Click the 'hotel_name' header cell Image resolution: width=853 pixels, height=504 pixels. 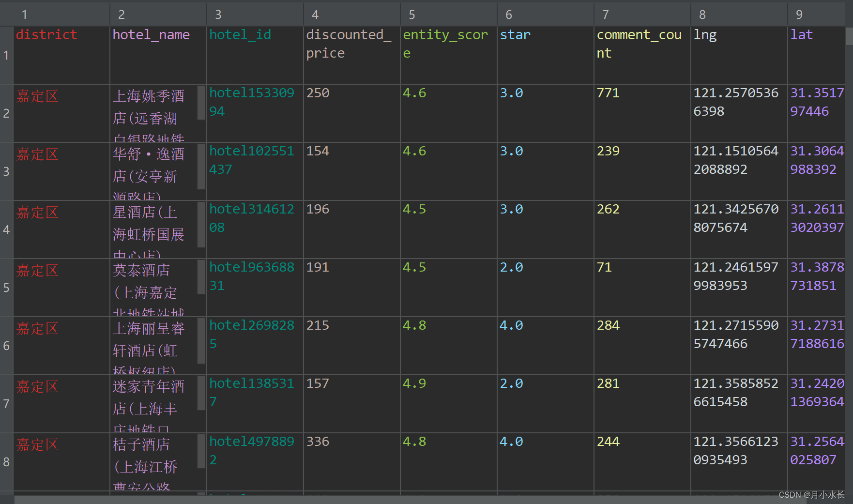tap(158, 55)
